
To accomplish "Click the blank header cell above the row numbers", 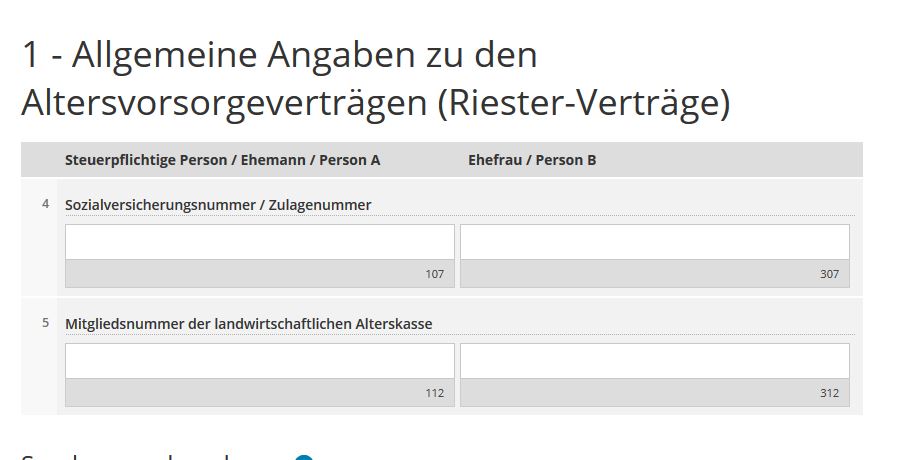I will coord(40,160).
